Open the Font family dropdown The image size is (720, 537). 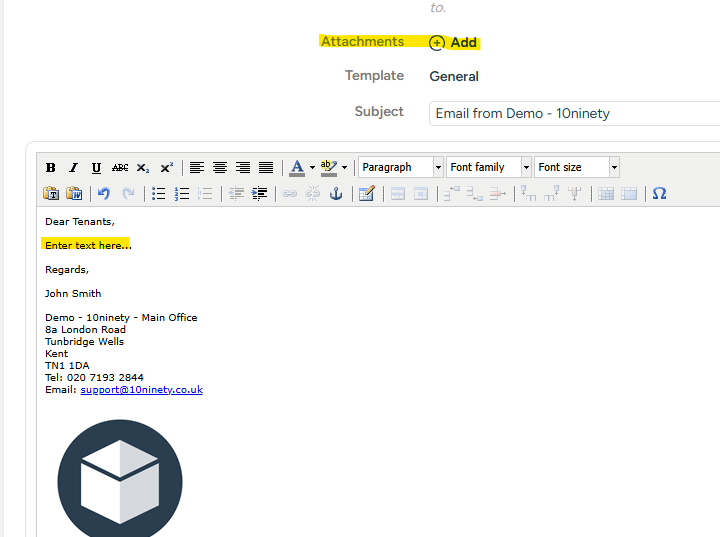click(489, 168)
